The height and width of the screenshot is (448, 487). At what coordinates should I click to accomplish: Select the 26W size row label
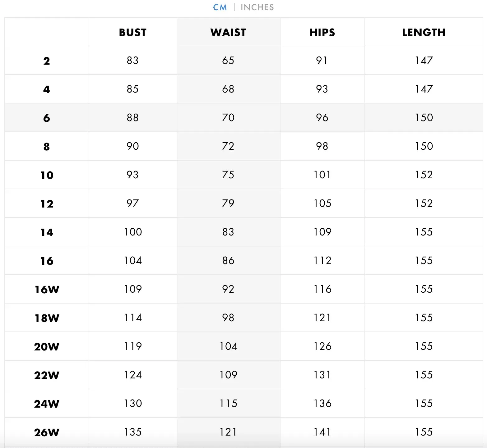[x=47, y=432]
